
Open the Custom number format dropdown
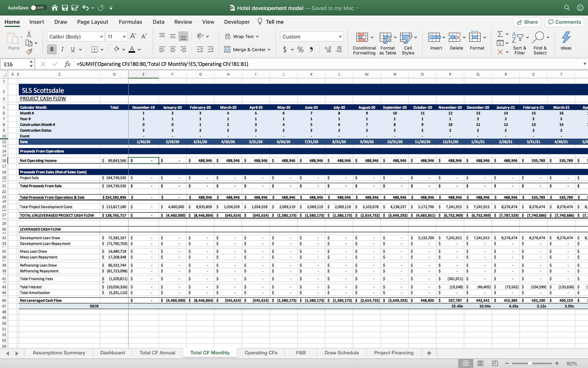coord(312,37)
